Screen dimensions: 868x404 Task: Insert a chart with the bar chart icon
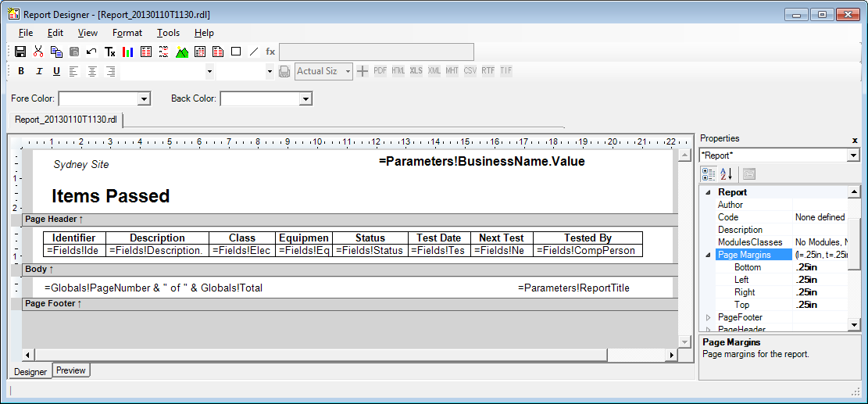127,52
